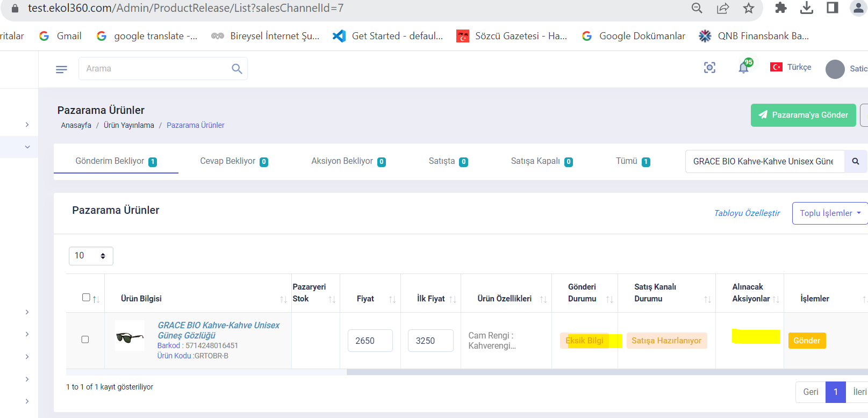This screenshot has height=418, width=868.
Task: Open the page size dropdown showing 10
Action: pos(91,256)
